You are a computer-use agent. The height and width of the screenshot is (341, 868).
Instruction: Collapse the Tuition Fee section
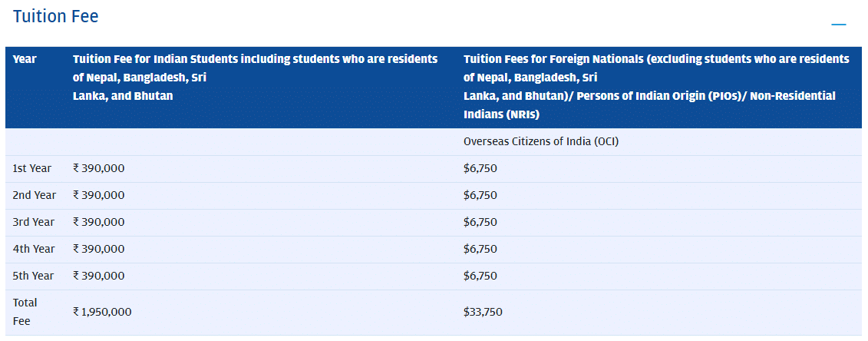pyautogui.click(x=838, y=25)
